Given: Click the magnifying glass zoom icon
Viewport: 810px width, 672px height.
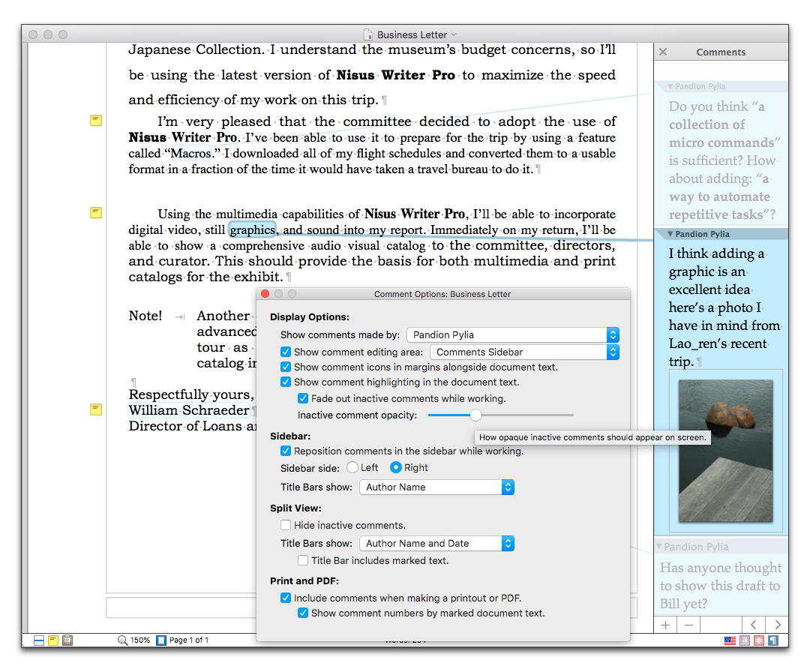Looking at the screenshot, I should (122, 640).
